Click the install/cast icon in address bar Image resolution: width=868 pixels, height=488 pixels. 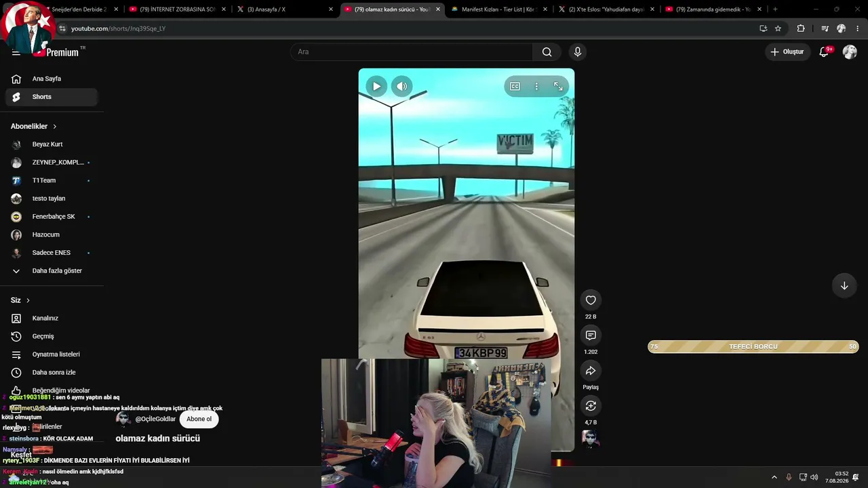tap(763, 28)
